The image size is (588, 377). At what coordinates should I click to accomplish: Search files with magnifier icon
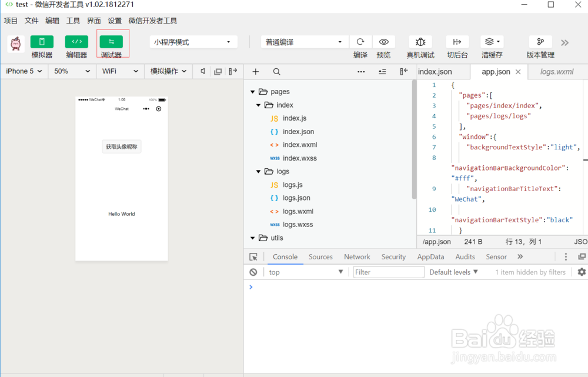point(277,72)
